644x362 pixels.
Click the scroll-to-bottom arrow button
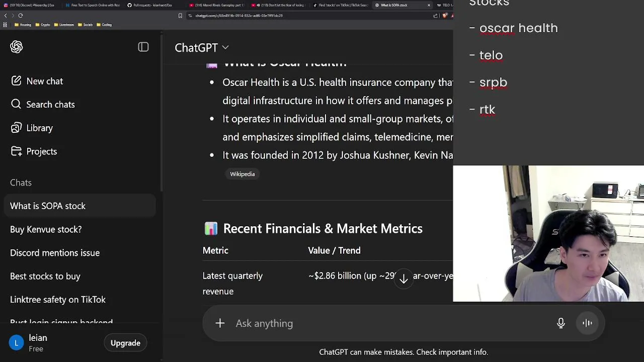[x=404, y=279]
